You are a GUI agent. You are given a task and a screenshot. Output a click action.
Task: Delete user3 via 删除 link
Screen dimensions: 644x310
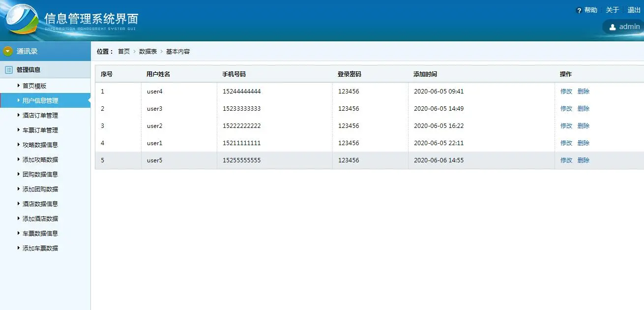[x=584, y=108]
